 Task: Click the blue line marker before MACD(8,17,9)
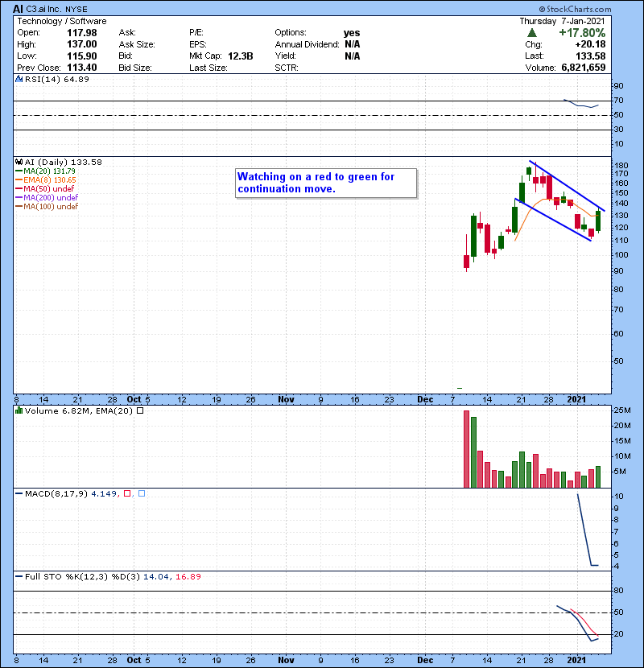pyautogui.click(x=19, y=493)
